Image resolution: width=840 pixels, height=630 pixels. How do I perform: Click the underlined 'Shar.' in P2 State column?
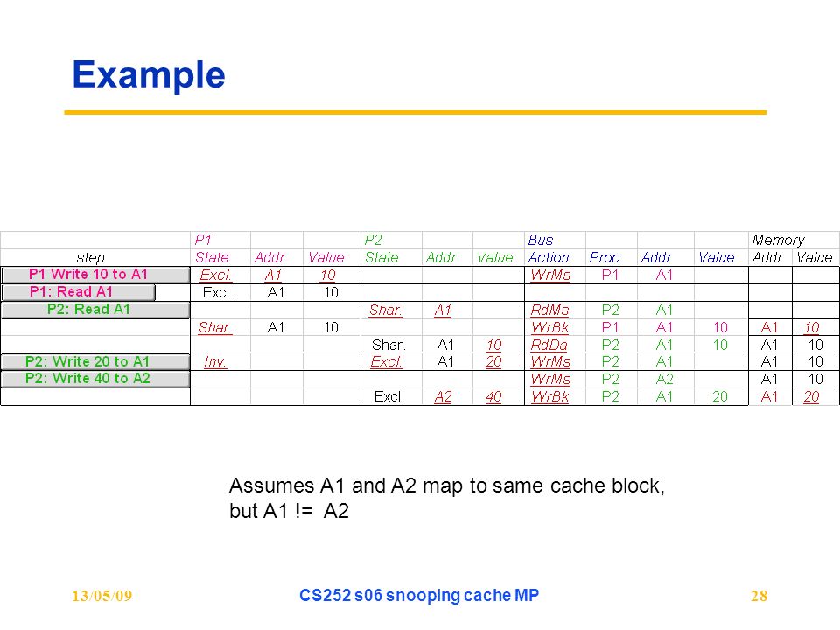[x=386, y=310]
